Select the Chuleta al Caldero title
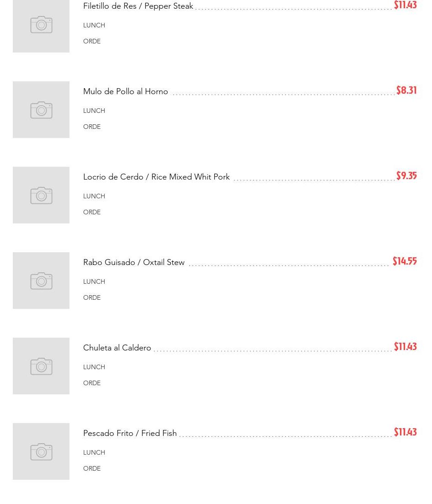Viewport: 432px width, 504px height. coord(117,348)
